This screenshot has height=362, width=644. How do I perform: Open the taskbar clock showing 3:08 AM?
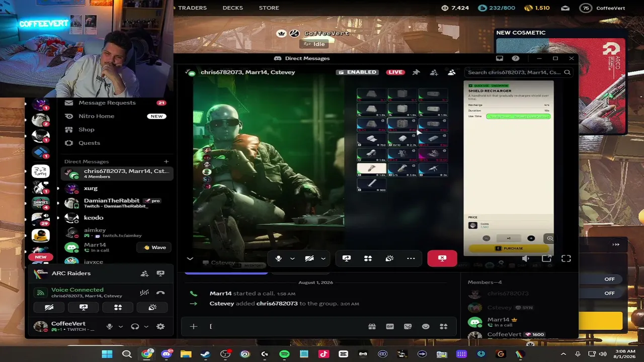[x=624, y=354]
